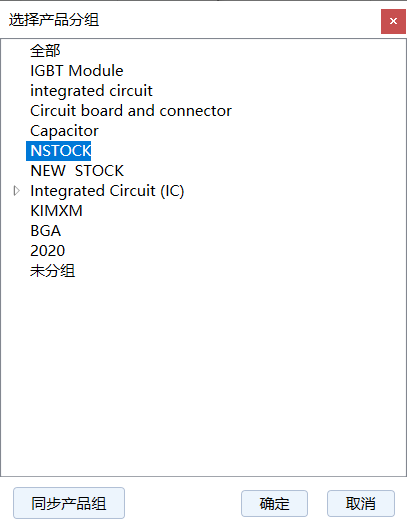The image size is (407, 529).
Task: Select Circuit board and connector group
Action: click(x=131, y=111)
